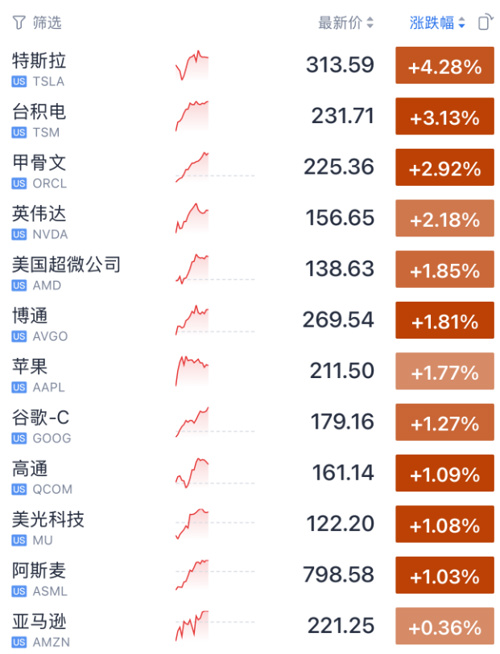Open the 特斯拉 TSLA sparkline chart

(192, 65)
